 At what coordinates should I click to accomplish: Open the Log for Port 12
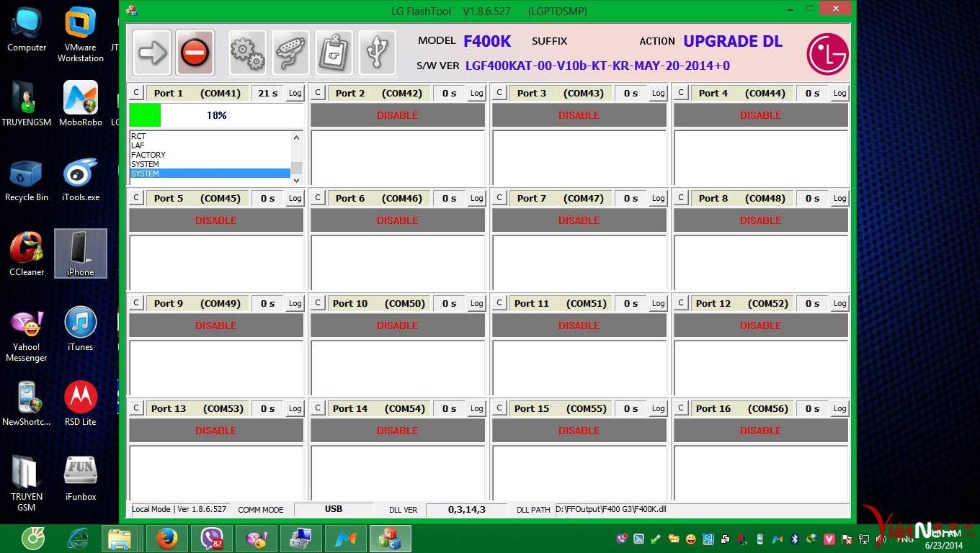click(840, 303)
